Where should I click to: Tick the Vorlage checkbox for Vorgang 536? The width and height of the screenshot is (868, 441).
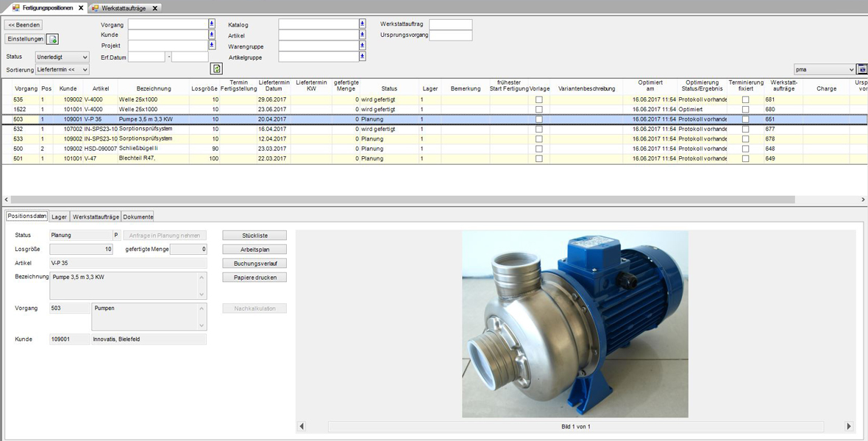coord(538,99)
